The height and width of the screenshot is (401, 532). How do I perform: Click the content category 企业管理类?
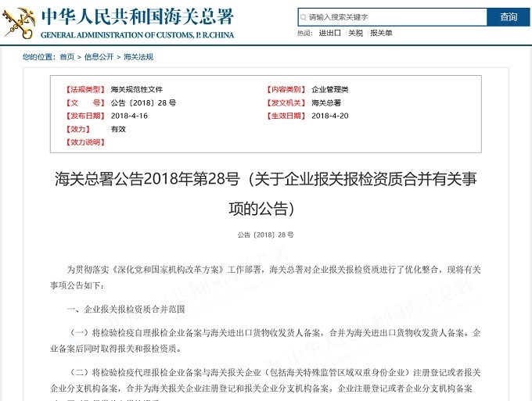point(330,89)
